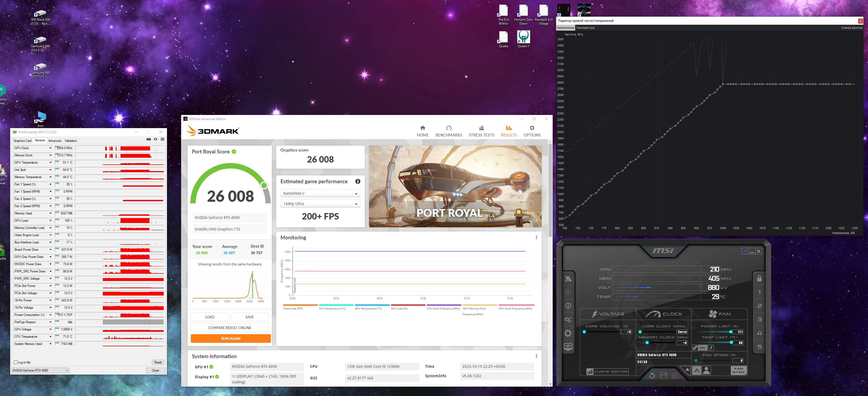Switch to GPU-Z Advanced tab

54,141
